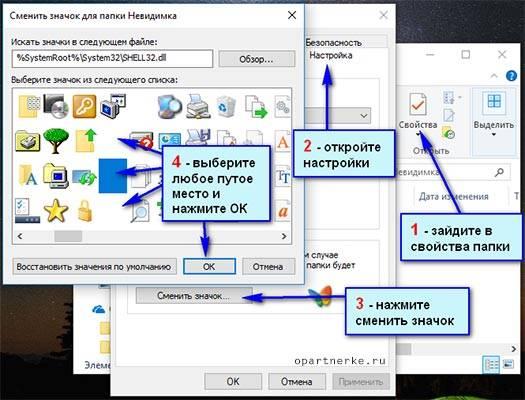Select the recycle bin icon

tap(226, 106)
